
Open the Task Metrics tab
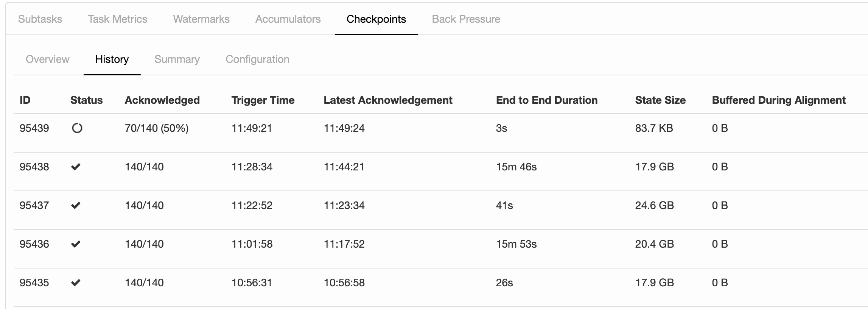[117, 19]
